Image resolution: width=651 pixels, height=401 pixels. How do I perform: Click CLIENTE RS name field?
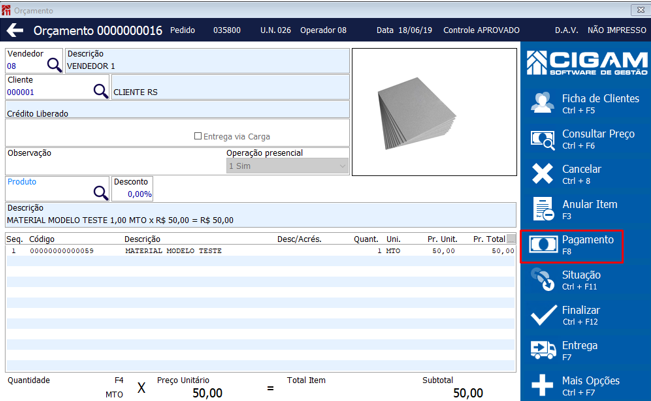230,87
